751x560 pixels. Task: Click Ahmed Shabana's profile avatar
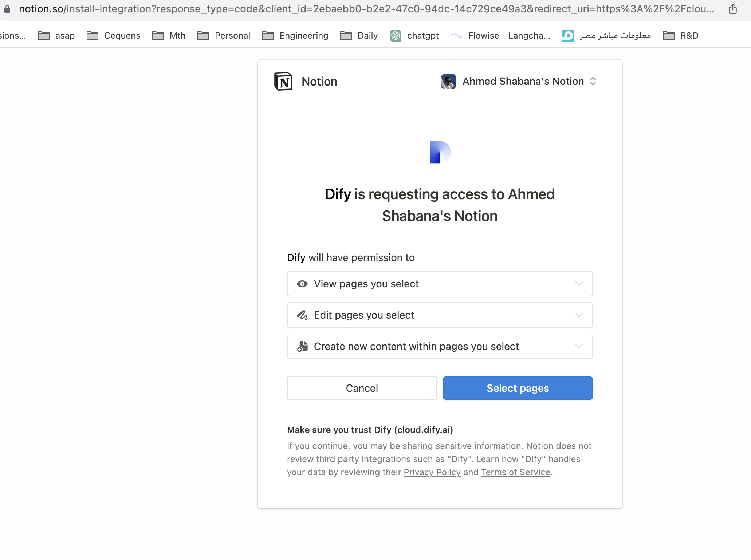[448, 82]
